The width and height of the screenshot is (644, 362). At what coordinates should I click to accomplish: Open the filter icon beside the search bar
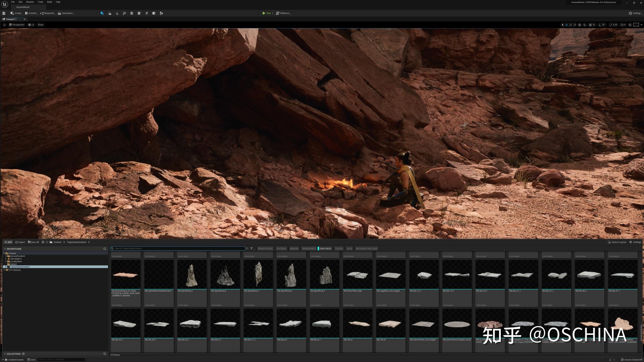click(x=252, y=248)
